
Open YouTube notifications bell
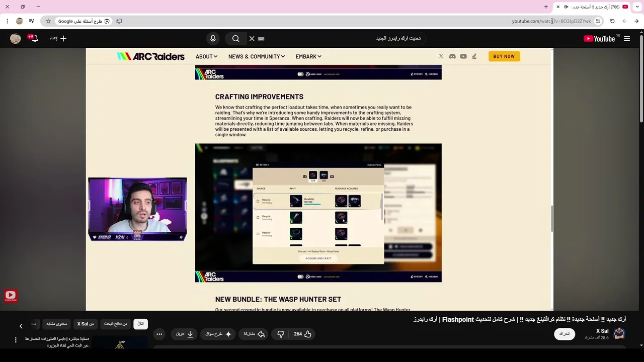34,39
